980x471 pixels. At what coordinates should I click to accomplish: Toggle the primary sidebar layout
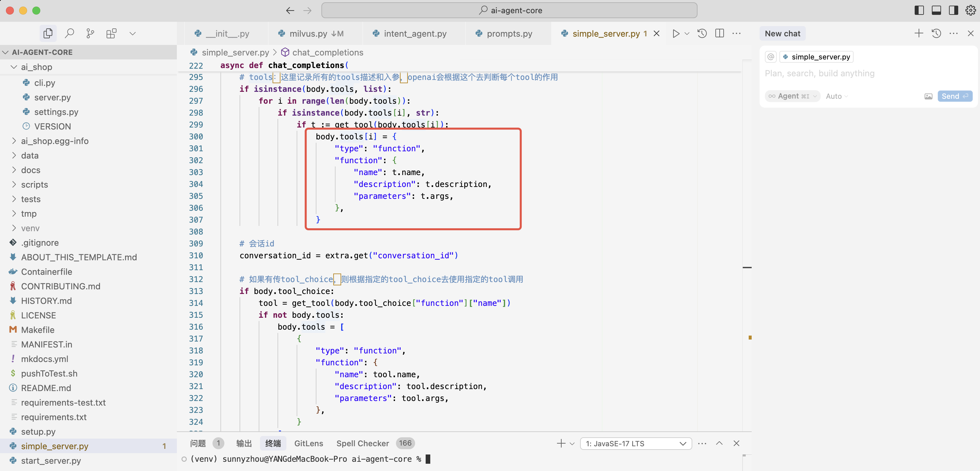tap(919, 10)
